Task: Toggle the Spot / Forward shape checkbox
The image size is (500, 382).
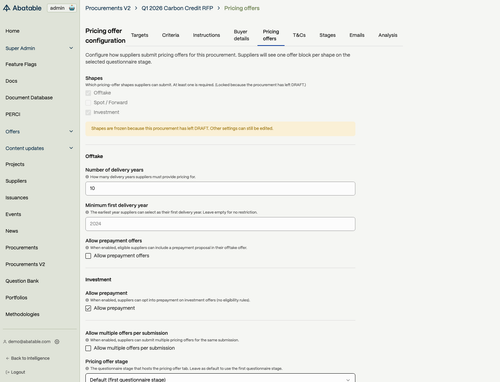Action: click(x=88, y=103)
